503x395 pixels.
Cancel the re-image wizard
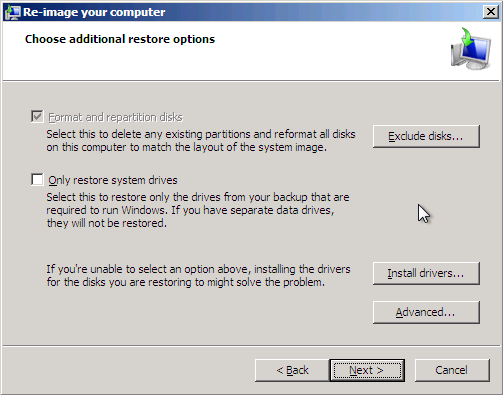coord(452,370)
